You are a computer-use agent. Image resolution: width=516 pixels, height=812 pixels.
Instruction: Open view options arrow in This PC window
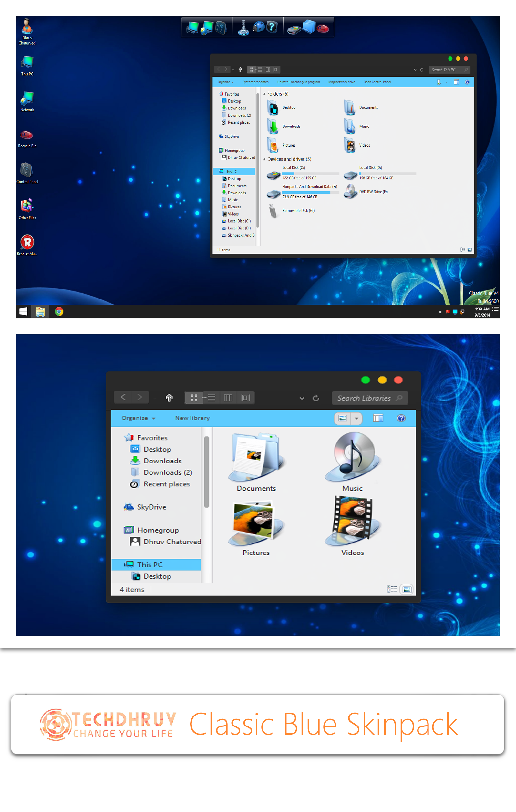(446, 82)
